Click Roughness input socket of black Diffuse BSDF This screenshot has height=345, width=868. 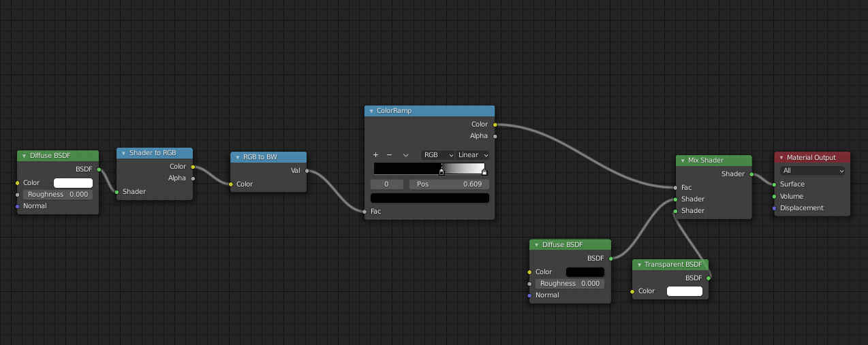529,284
